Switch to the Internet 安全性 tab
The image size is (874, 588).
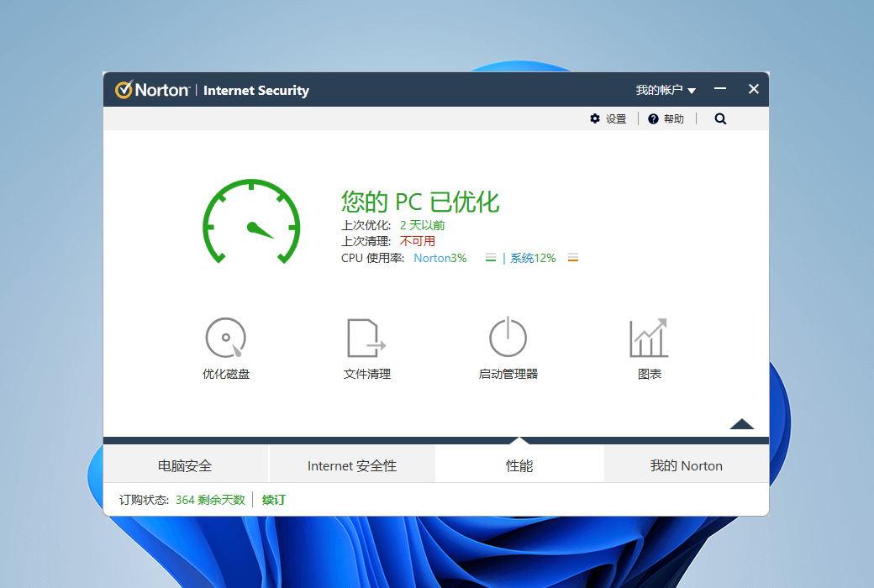click(352, 465)
